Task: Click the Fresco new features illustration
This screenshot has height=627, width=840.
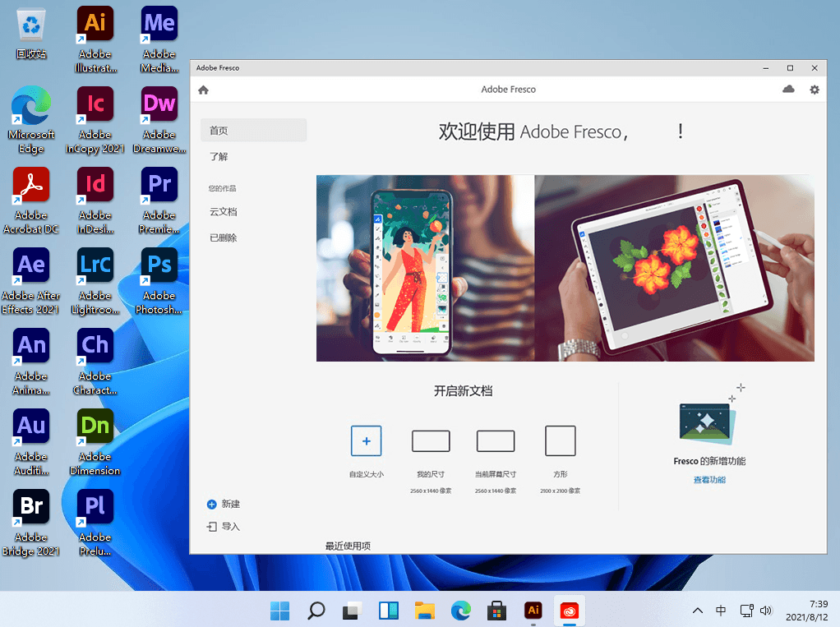Action: (707, 423)
